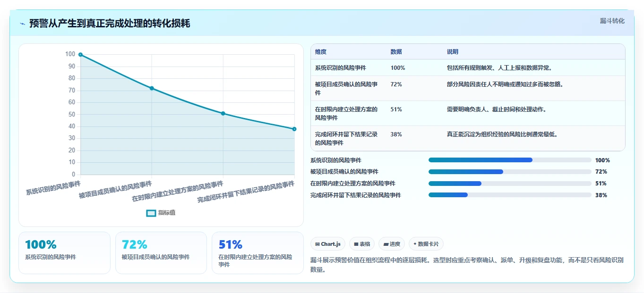Click description 包括所有规则触发、人工上报和数据异常
Viewport: 644px width, 293px height.
(x=500, y=68)
